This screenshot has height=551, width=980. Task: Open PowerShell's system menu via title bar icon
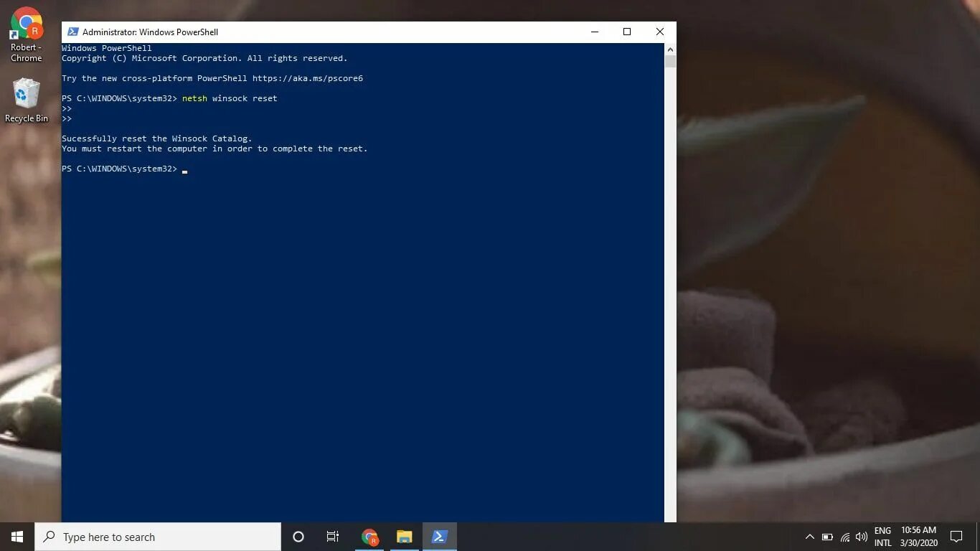click(72, 32)
